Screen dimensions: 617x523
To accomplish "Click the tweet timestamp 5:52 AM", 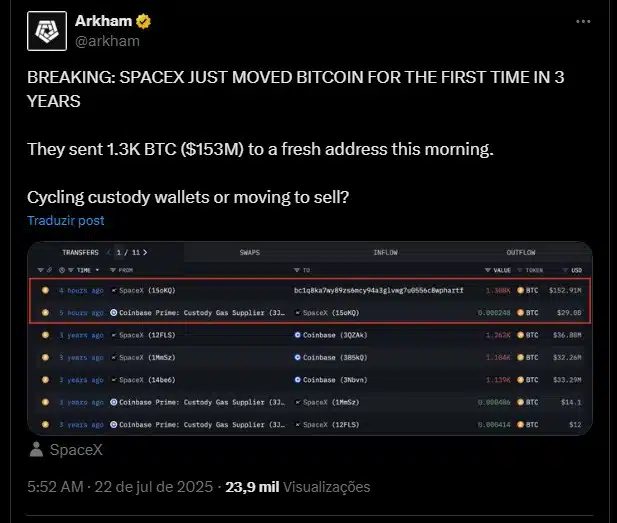I will click(x=57, y=487).
